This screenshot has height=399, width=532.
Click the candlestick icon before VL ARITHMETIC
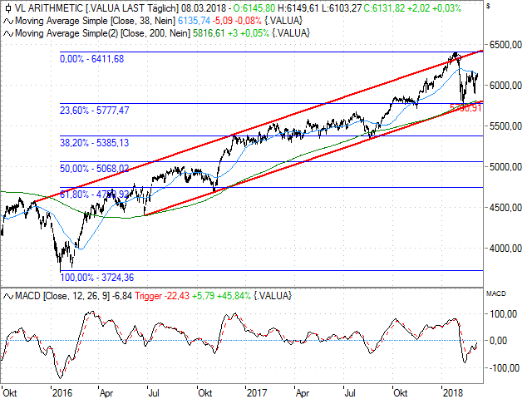[x=8, y=8]
